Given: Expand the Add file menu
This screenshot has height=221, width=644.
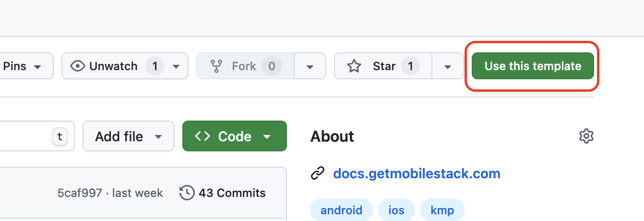Looking at the screenshot, I should (x=128, y=136).
